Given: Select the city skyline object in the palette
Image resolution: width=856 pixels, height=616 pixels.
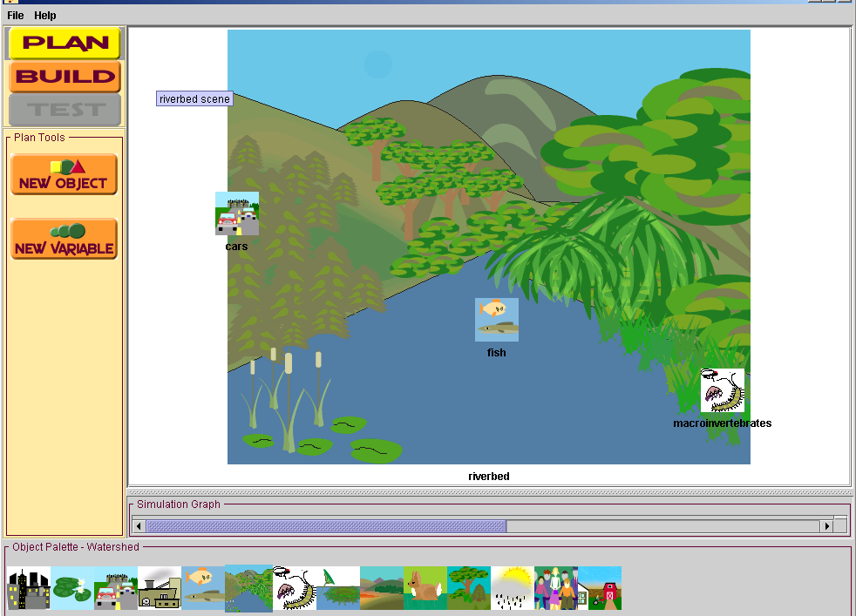Looking at the screenshot, I should (29, 588).
